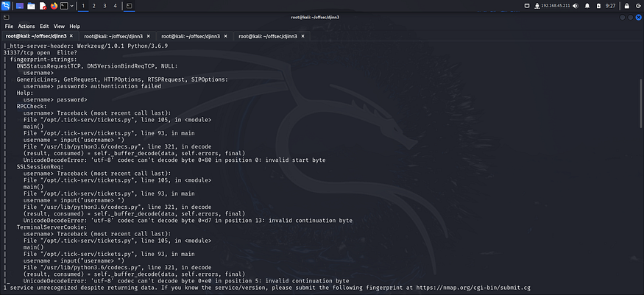Click the terminal window button in taskbar
This screenshot has width=644, height=295.
pos(129,6)
